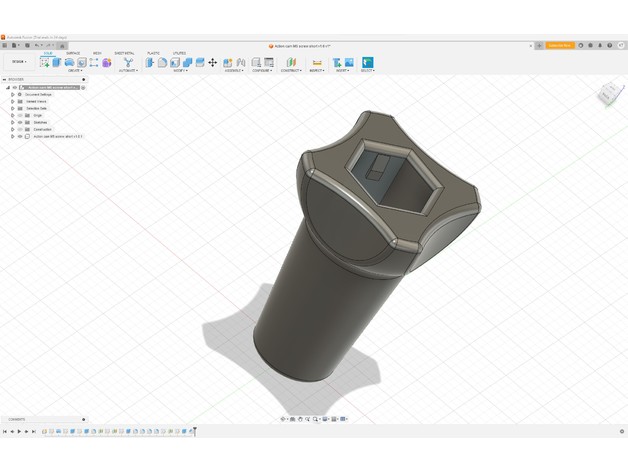The height and width of the screenshot is (472, 628).
Task: Click the Automate tool icon
Action: coord(128,62)
